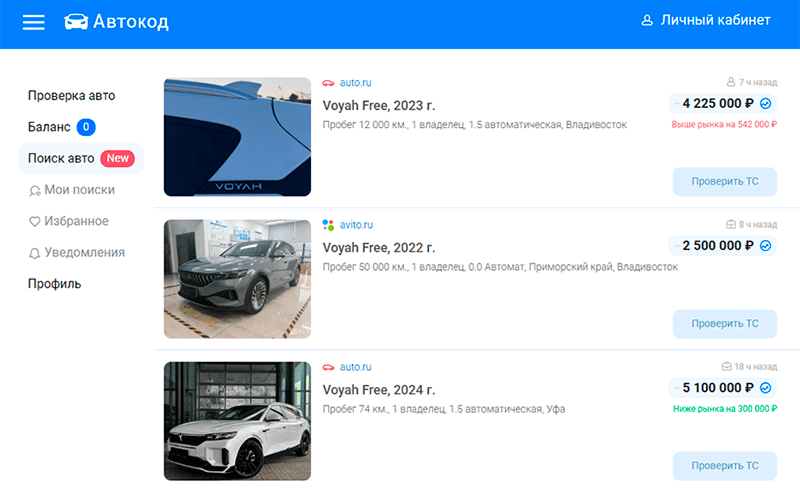Click the 2 500 000 ₽ price

[718, 246]
